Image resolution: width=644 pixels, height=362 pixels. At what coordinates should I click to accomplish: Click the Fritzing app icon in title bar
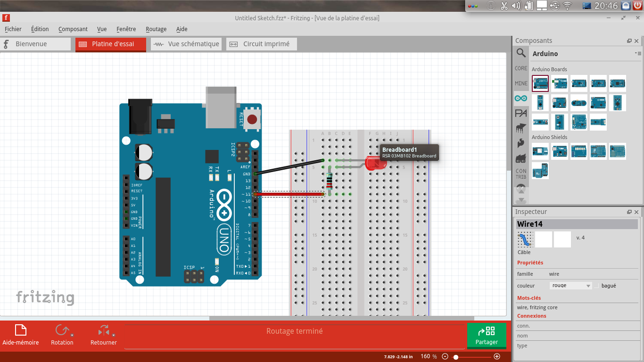[6, 18]
